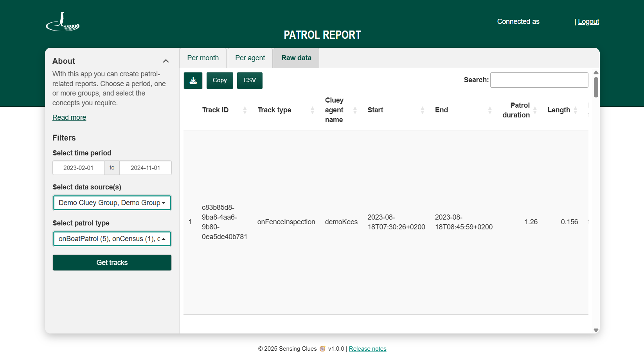Edit start date 2023-02-01 field

(x=79, y=168)
